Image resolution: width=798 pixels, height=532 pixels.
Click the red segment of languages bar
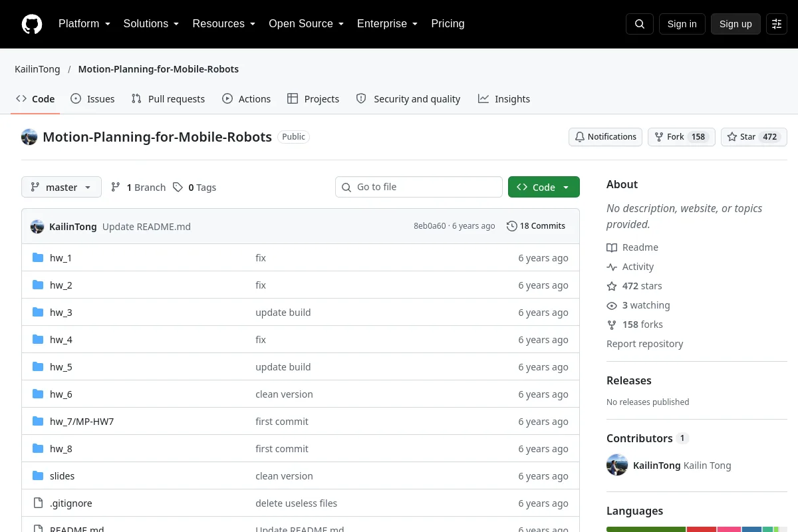[702, 529]
